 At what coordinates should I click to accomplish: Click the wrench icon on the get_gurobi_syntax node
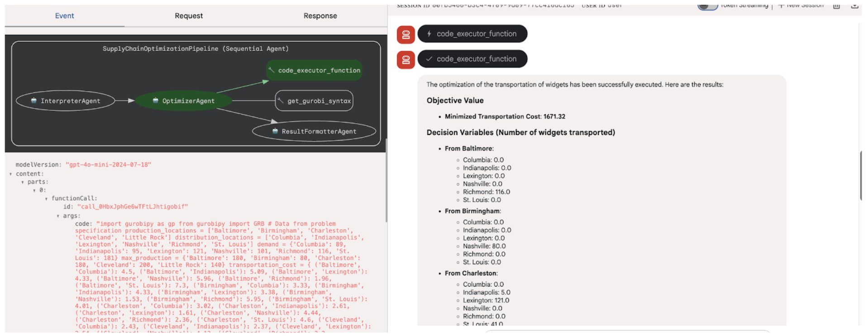[x=281, y=101]
